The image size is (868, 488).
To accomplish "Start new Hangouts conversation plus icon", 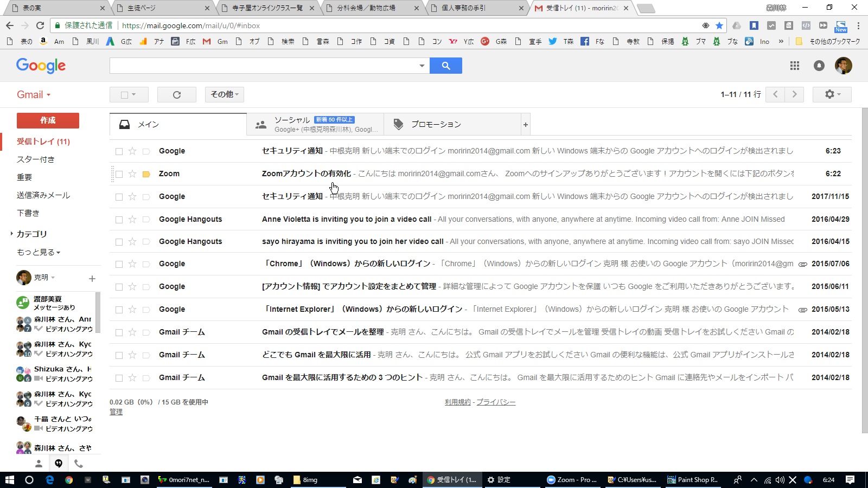I will click(92, 278).
